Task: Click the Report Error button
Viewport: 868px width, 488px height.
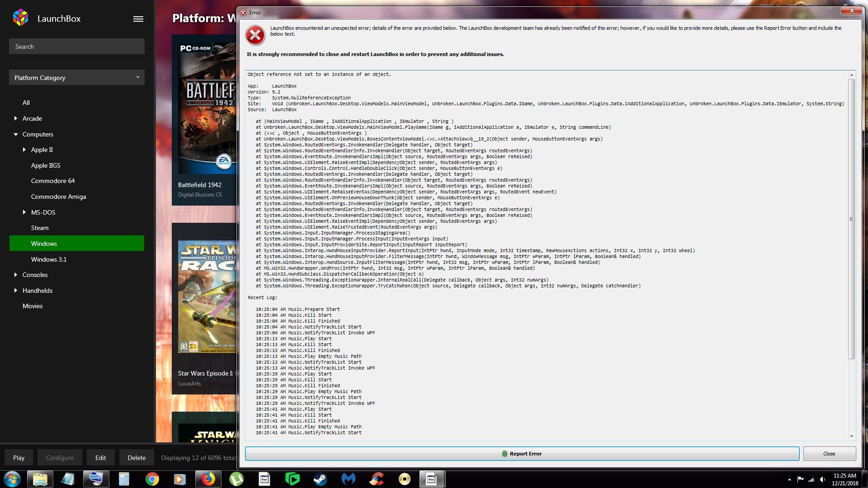Action: pyautogui.click(x=522, y=454)
